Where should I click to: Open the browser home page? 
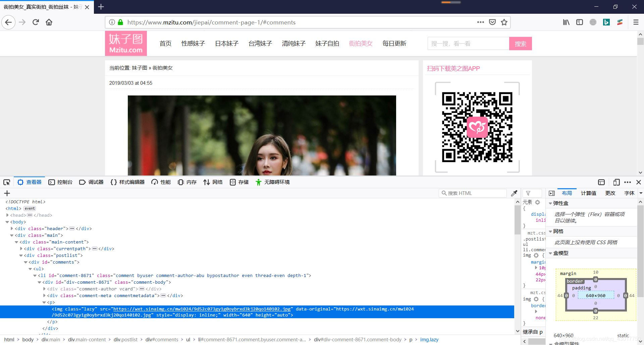(x=49, y=22)
